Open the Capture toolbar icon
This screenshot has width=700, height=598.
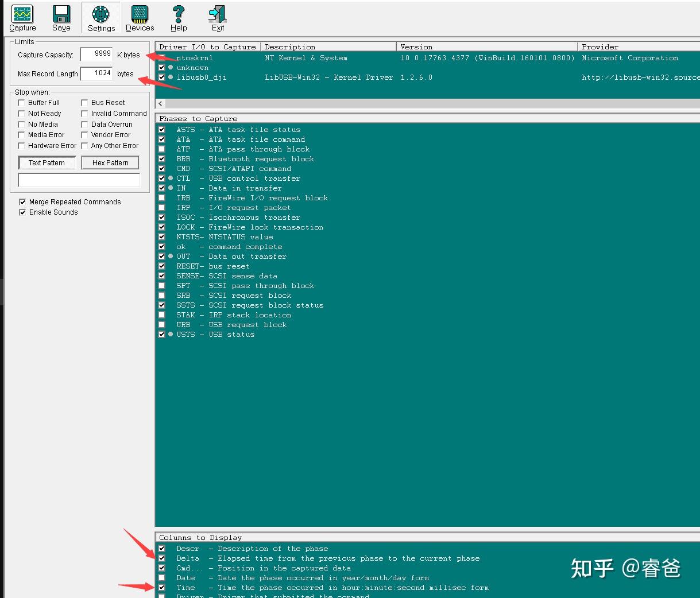tap(22, 18)
